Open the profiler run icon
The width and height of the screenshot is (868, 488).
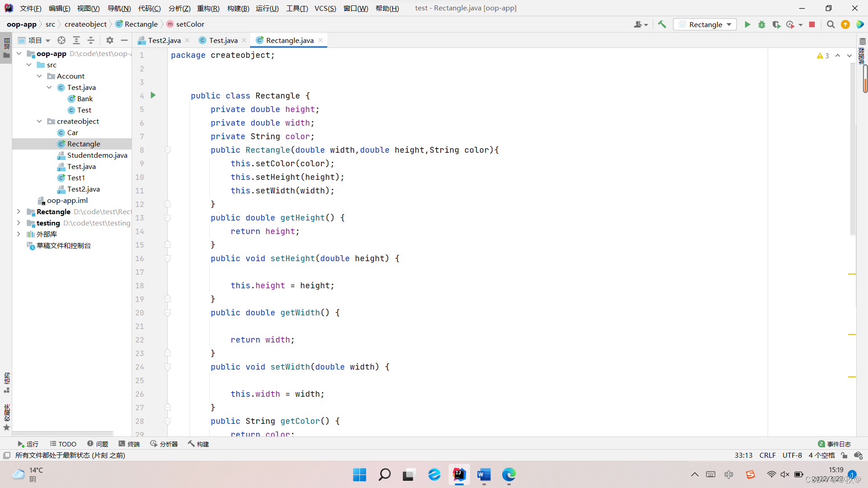tap(790, 24)
